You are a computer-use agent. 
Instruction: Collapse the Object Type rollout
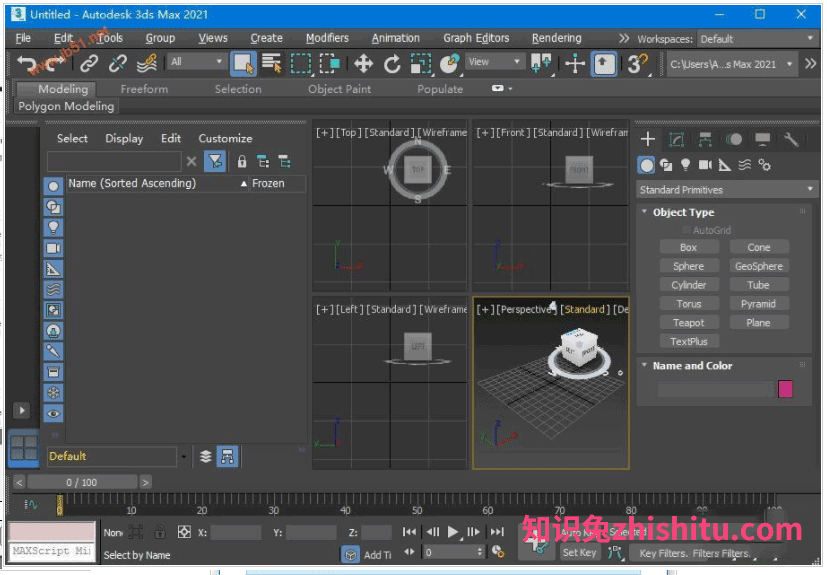point(644,212)
